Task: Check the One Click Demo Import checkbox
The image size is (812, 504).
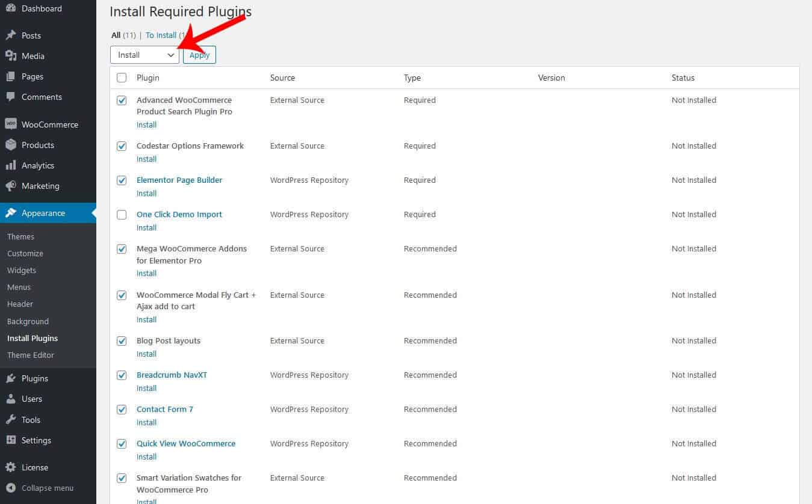Action: 122,215
